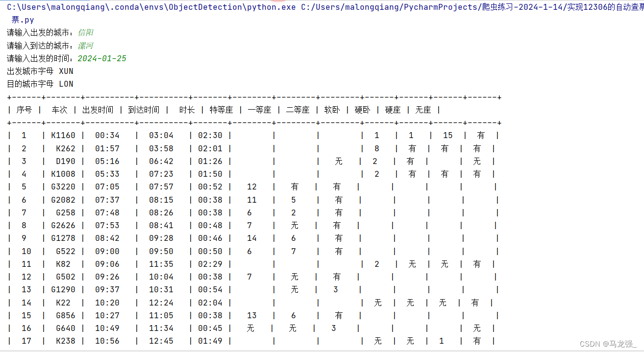Click train number G502
The height and width of the screenshot is (352, 644).
tap(66, 277)
